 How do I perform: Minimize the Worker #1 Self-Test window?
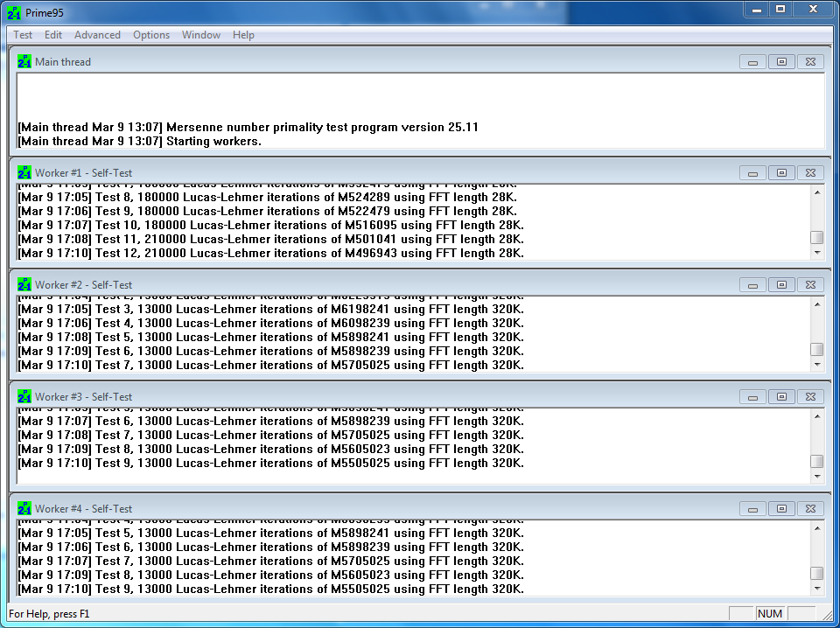[x=752, y=173]
